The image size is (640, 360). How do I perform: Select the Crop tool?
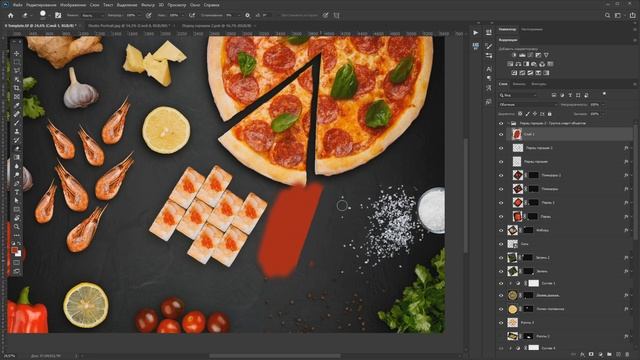point(17,88)
